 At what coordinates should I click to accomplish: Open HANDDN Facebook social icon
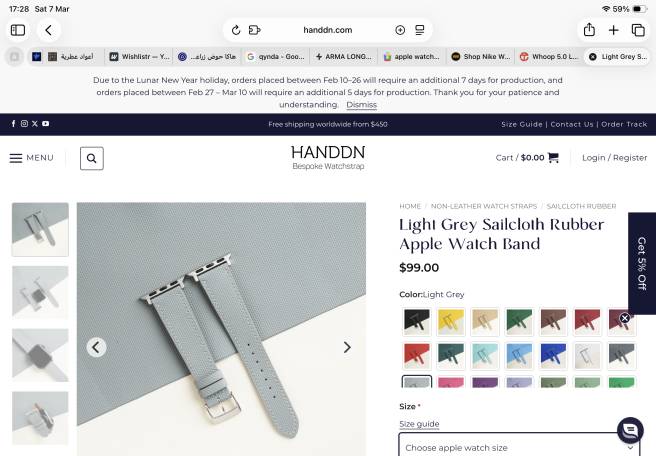[13, 123]
